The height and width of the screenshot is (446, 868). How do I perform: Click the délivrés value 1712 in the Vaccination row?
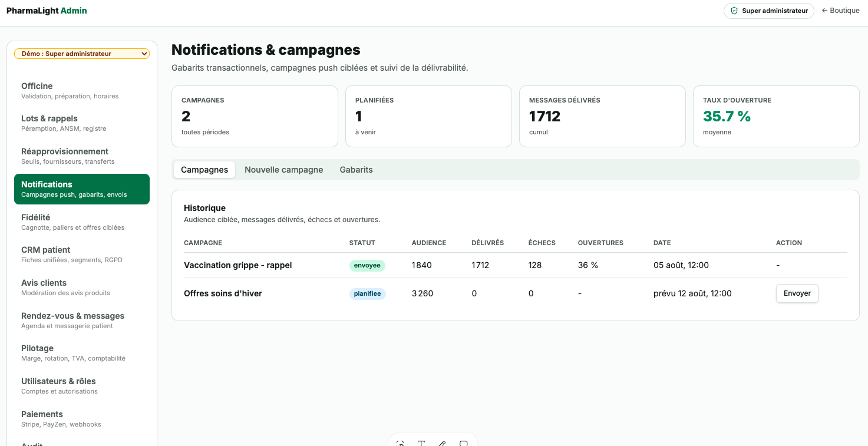(480, 265)
